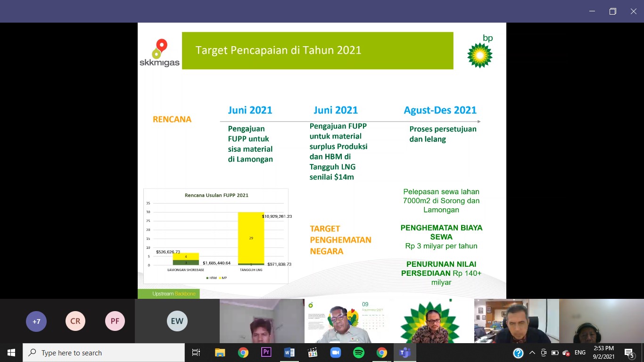Open Spotify from the taskbar
Screen dimensions: 644x362
[x=358, y=353]
